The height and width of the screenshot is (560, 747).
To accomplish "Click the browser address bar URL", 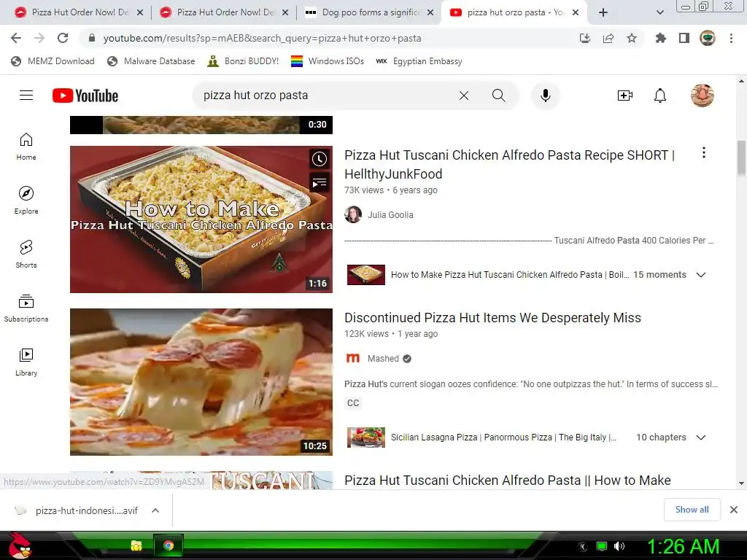I will (x=262, y=38).
